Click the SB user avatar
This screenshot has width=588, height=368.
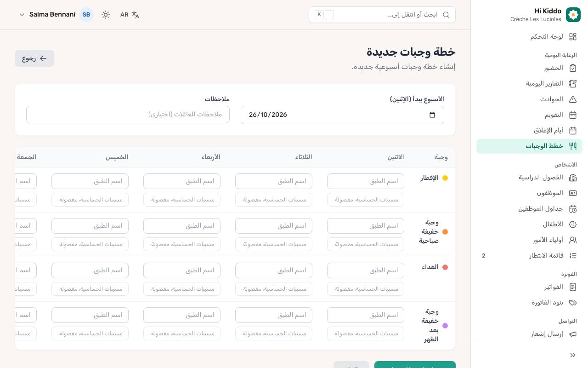86,15
